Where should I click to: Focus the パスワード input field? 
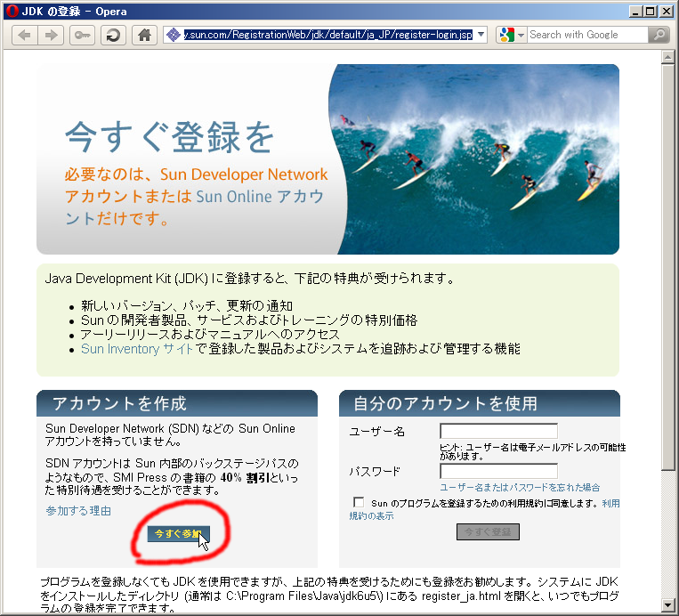click(x=498, y=471)
